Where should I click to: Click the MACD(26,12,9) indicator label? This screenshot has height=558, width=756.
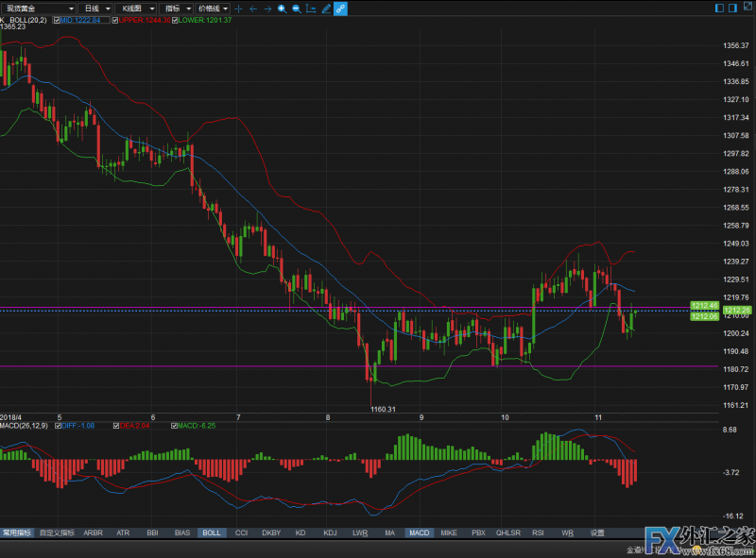25,426
